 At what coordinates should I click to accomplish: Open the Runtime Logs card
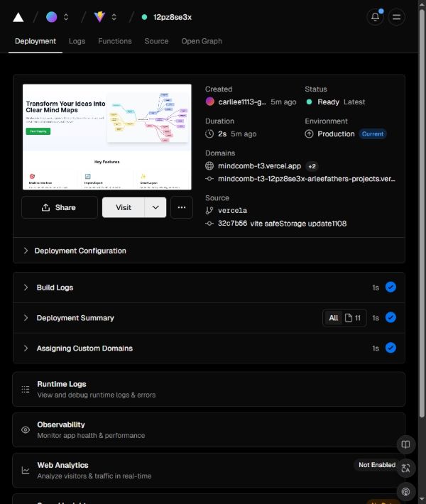click(209, 389)
